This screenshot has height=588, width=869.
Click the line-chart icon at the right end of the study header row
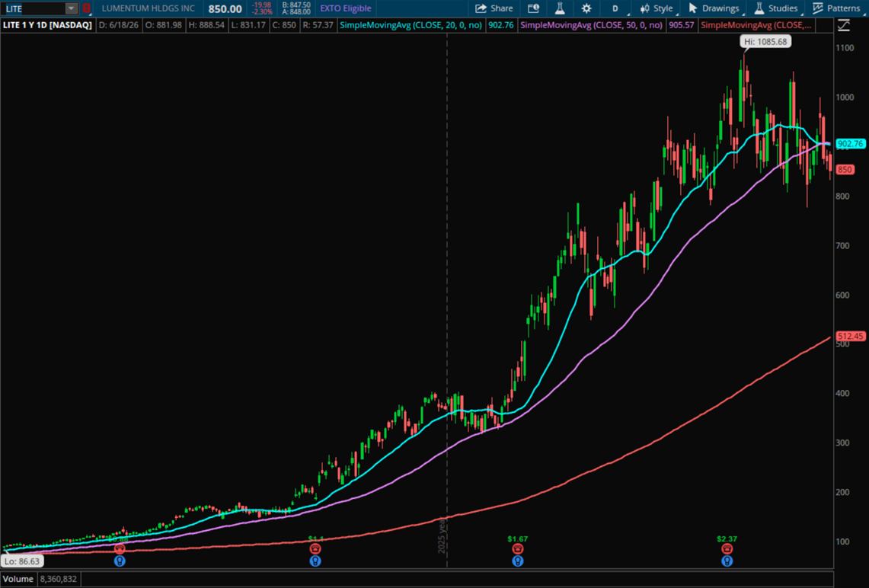pyautogui.click(x=844, y=25)
